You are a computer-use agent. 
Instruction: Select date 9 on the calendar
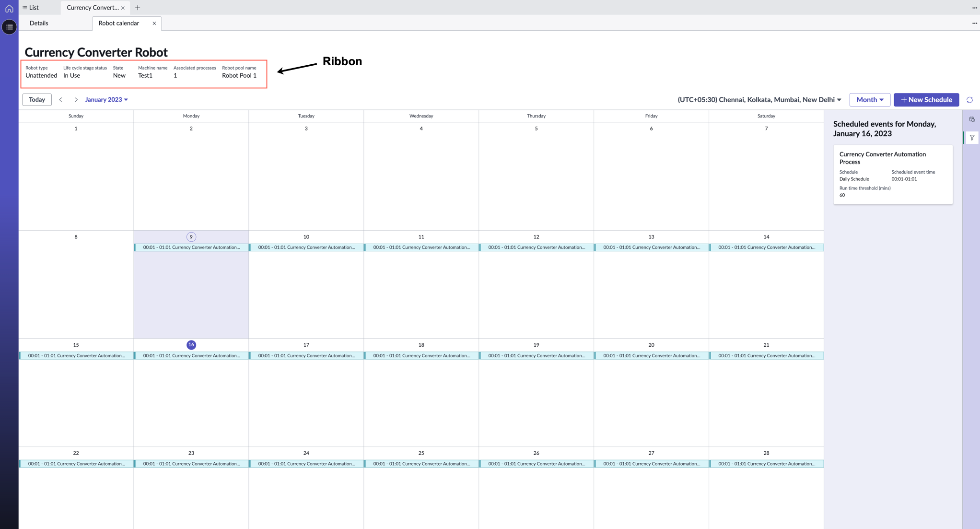(191, 237)
